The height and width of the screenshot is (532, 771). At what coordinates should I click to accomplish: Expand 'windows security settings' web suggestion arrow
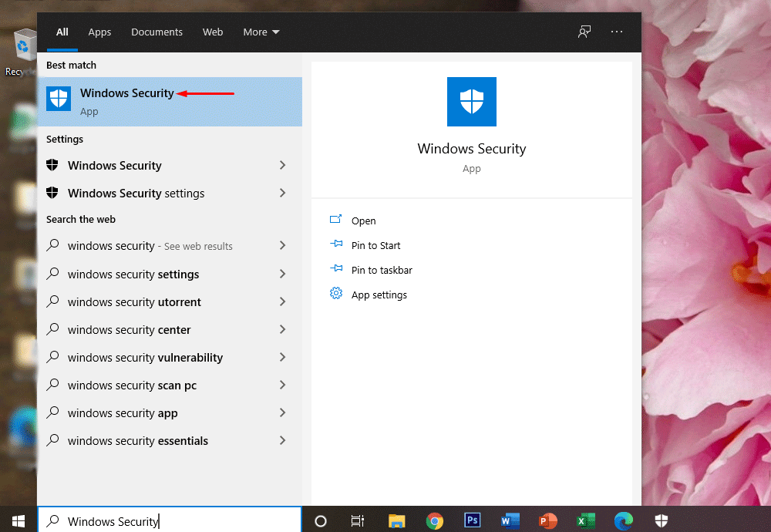point(282,274)
